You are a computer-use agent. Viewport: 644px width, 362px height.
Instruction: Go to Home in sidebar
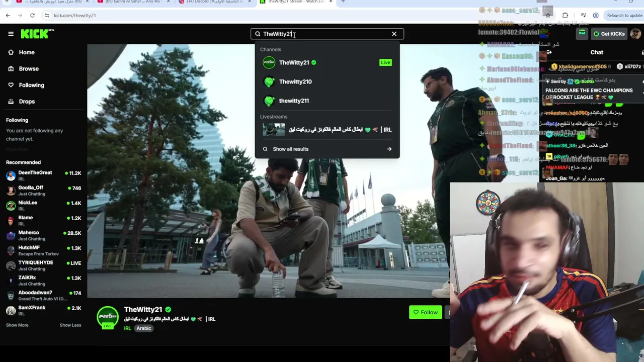(27, 52)
